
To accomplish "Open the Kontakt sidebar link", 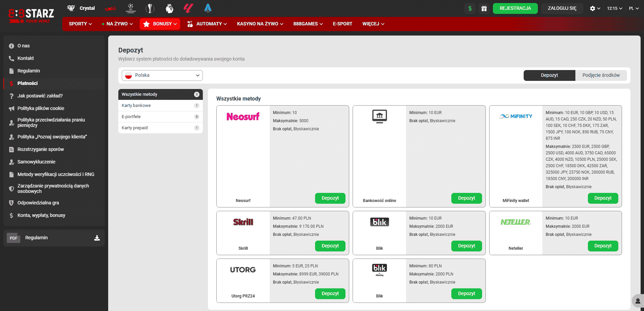I will coord(26,58).
